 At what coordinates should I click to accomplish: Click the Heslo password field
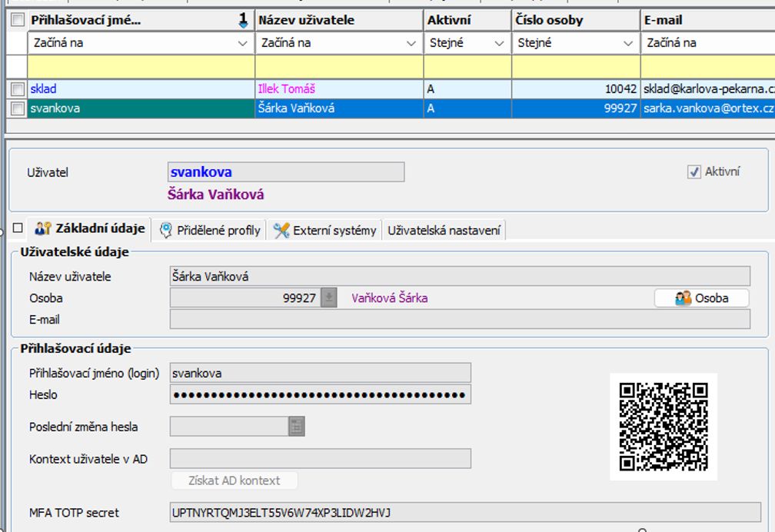pos(320,395)
